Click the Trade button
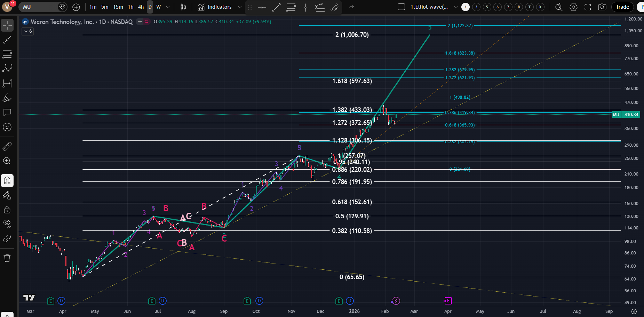 click(622, 7)
